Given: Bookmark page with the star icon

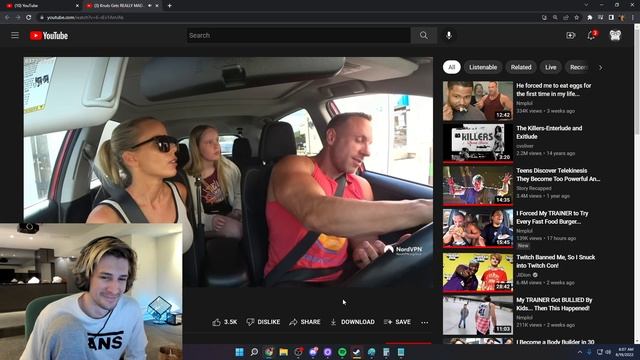Looking at the screenshot, I should [x=576, y=18].
